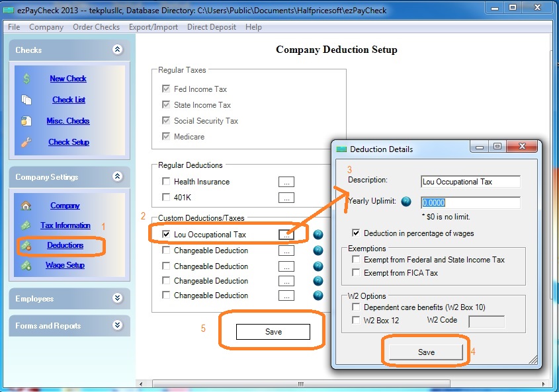Click the dollar sign New Check icon
The image size is (559, 392).
coord(26,79)
